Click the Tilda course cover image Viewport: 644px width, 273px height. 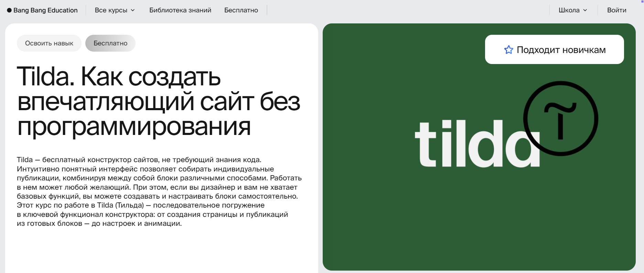(x=479, y=147)
